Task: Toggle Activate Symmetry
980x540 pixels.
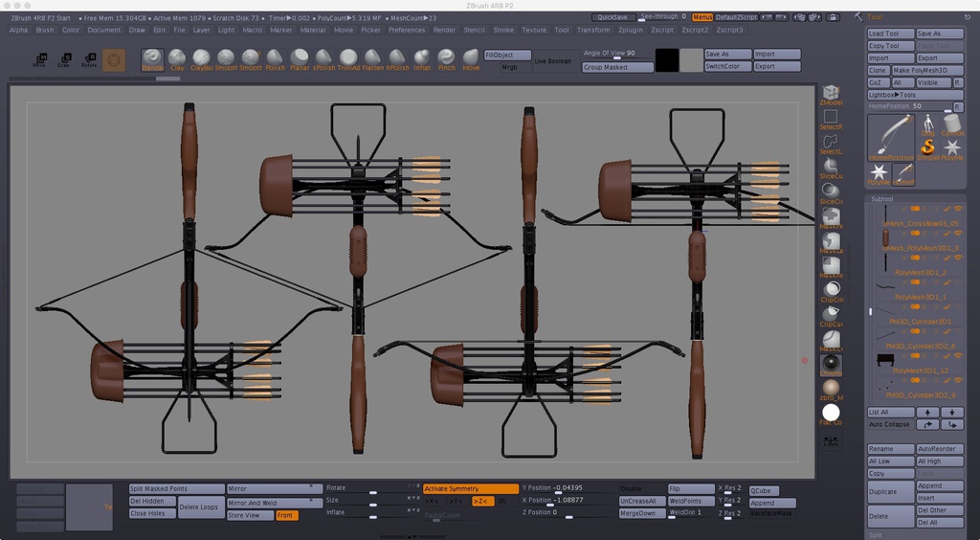Action: pyautogui.click(x=471, y=488)
